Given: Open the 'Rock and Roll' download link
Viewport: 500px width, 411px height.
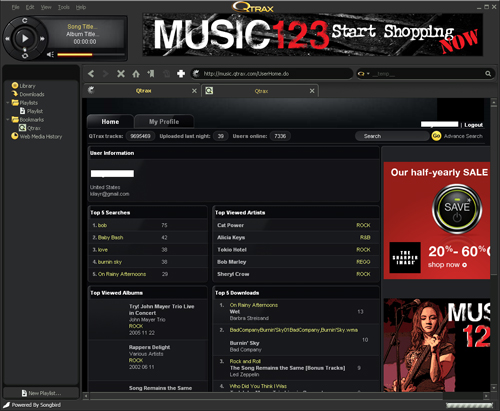Looking at the screenshot, I should click(245, 361).
